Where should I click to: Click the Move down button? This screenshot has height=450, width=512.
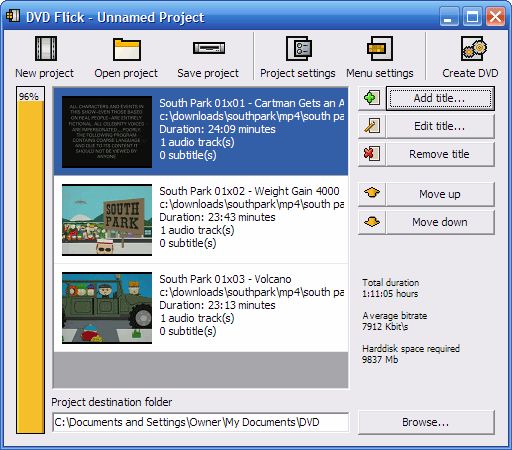[440, 222]
